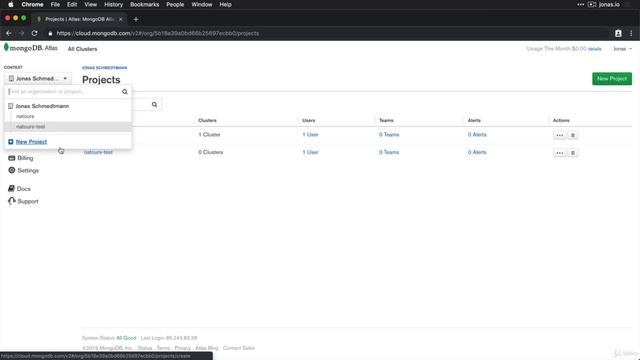
Task: Click the Clusters column header
Action: tap(207, 120)
